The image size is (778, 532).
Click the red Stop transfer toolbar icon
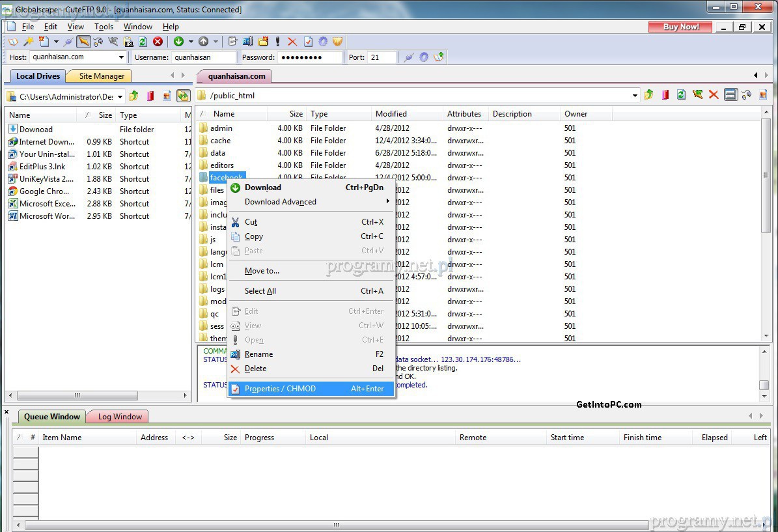point(158,42)
